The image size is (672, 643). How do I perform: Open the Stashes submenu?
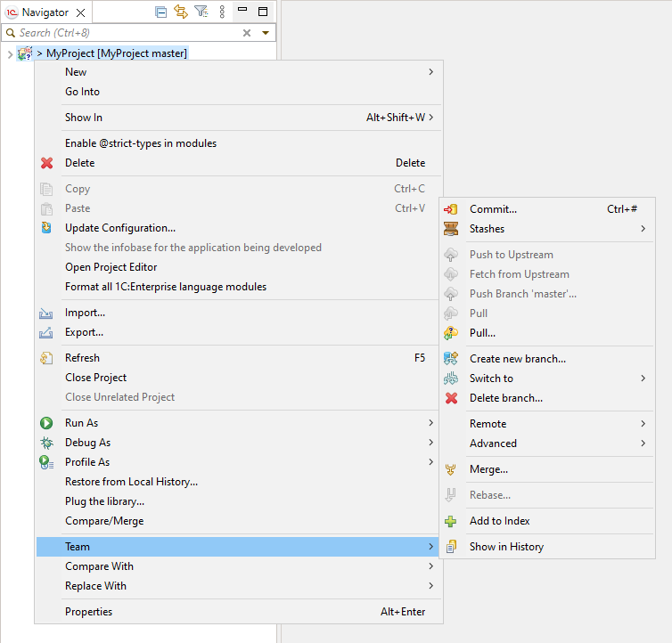pyautogui.click(x=487, y=229)
